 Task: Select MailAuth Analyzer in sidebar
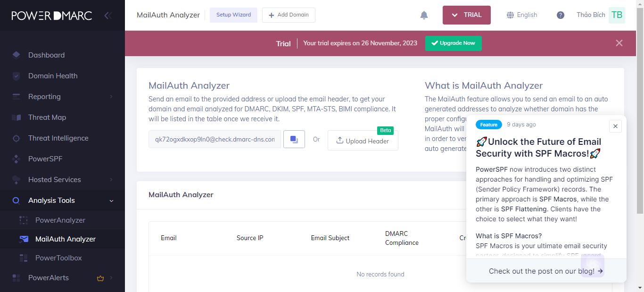(x=66, y=239)
